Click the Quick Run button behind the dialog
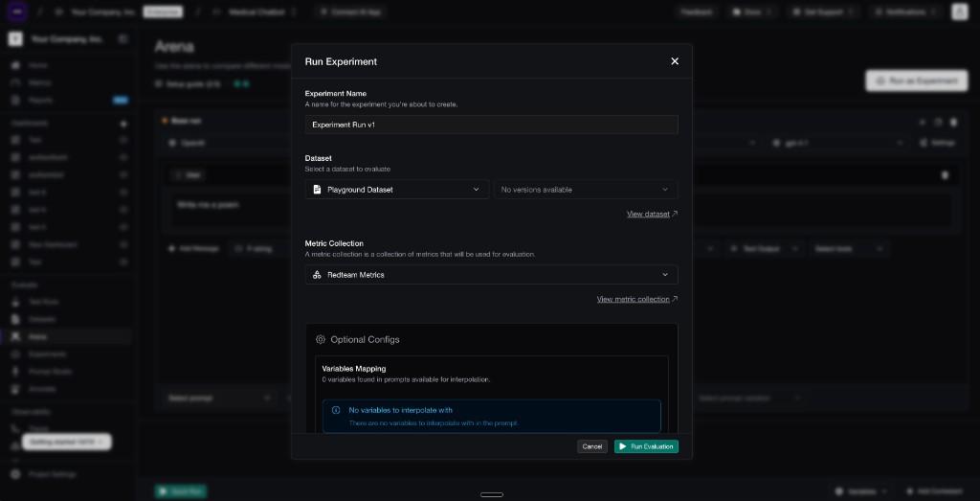 pos(180,491)
